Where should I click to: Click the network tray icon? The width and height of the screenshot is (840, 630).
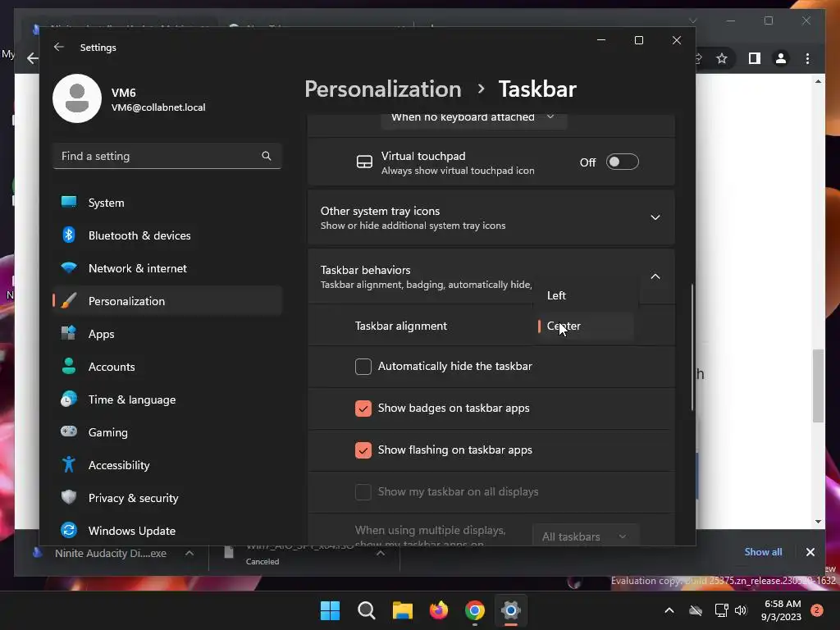[x=722, y=610]
